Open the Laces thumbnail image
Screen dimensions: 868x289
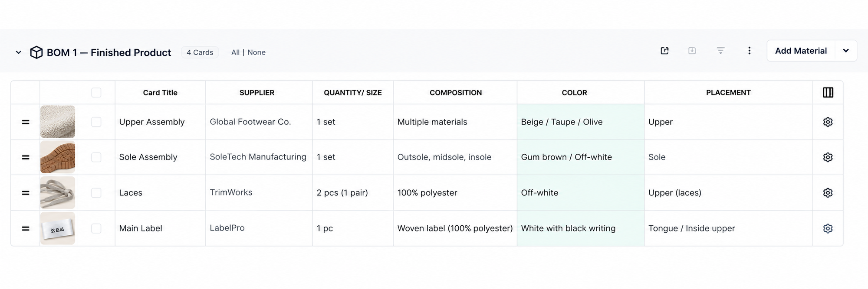pos(58,193)
